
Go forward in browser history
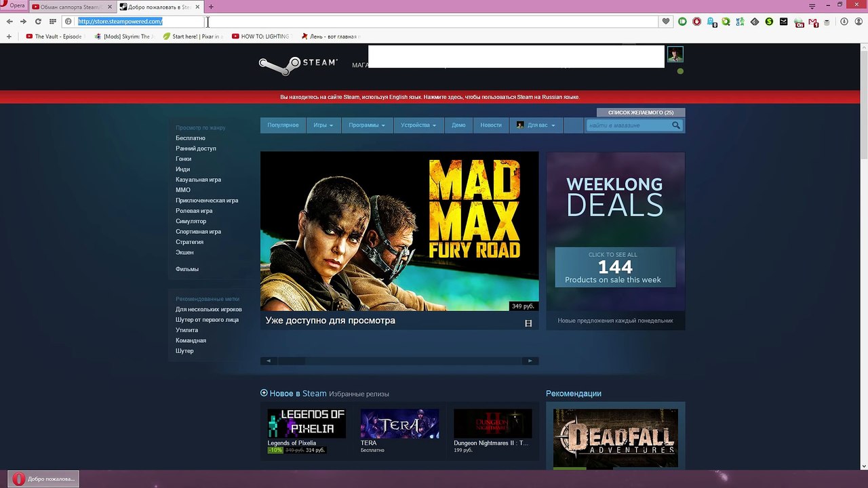(23, 22)
